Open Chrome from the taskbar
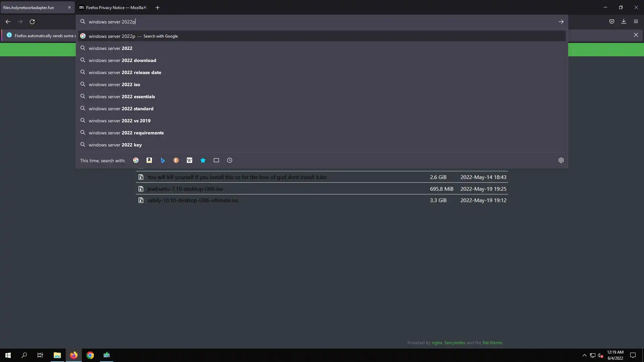644x362 pixels. [90, 355]
